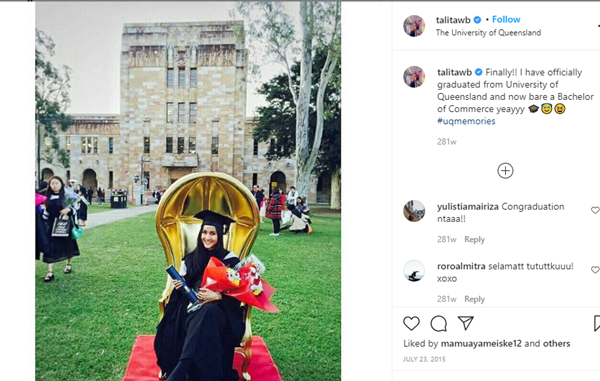View others who liked the post

556,344
